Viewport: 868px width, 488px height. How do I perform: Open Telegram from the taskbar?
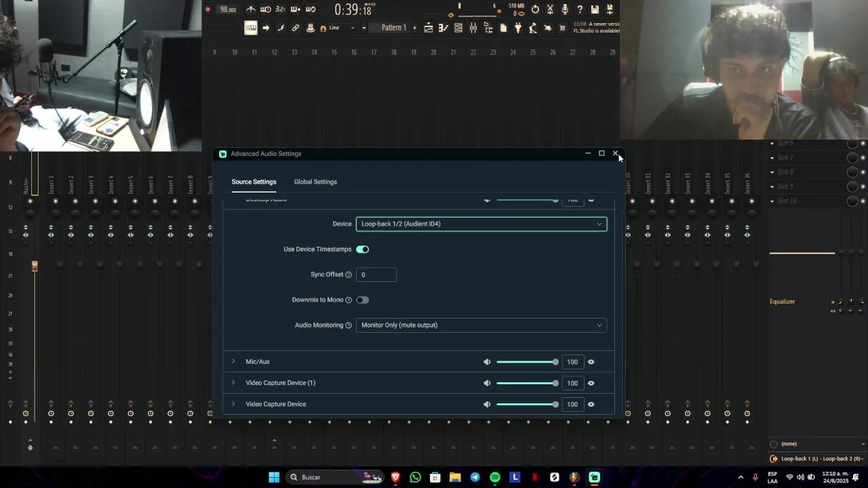(475, 477)
